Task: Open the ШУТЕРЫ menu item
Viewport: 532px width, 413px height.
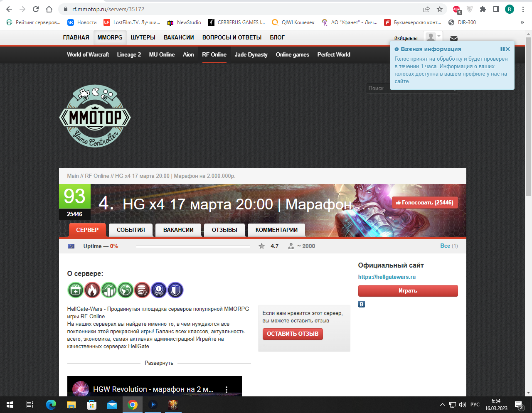Action: tap(143, 37)
